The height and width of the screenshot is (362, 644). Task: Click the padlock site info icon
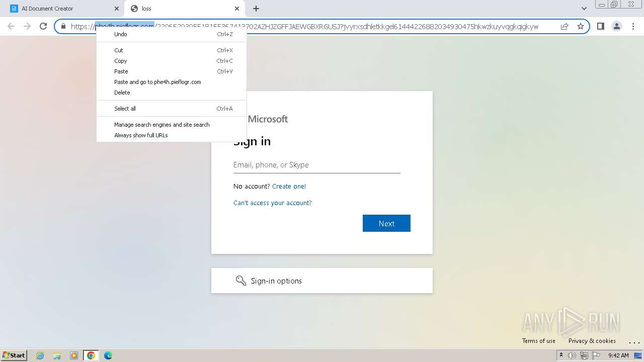(x=63, y=26)
